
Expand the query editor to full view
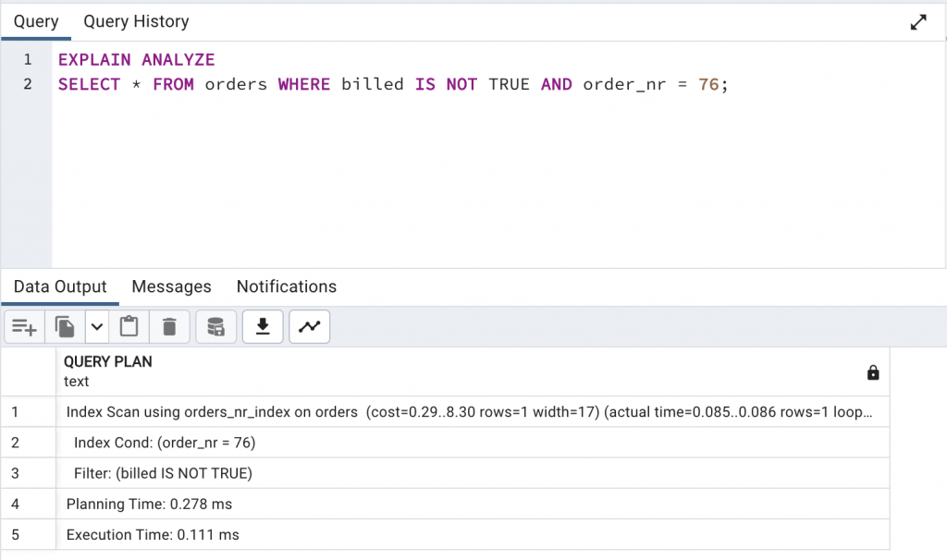[918, 22]
